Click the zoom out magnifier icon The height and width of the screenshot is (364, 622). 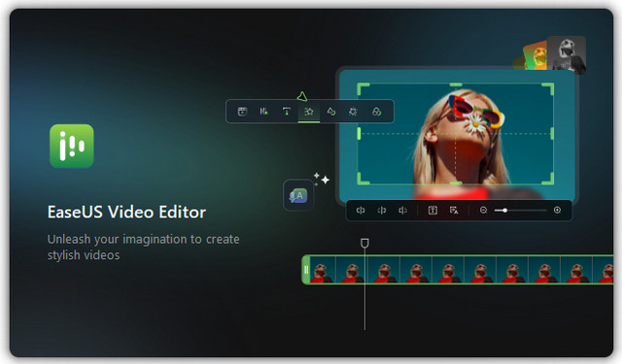tap(483, 211)
